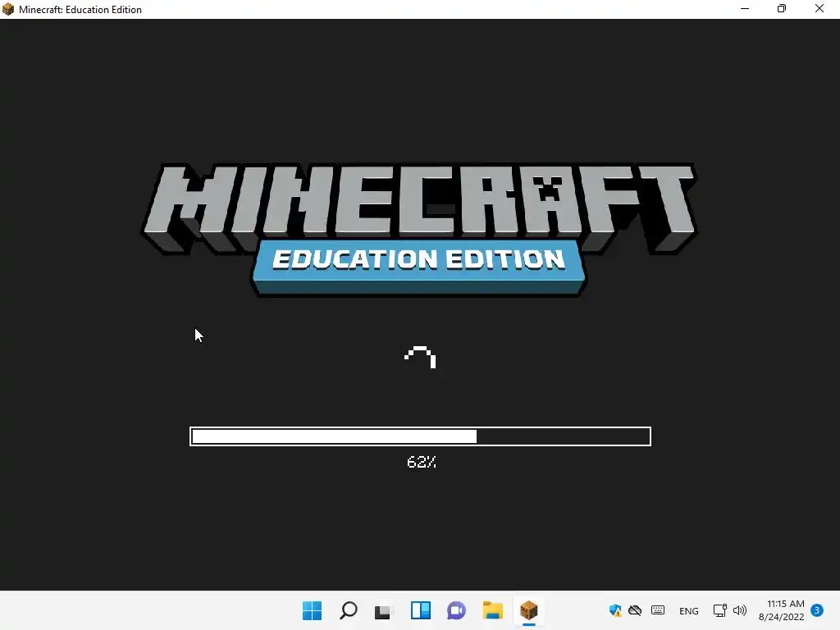Click the 62% loading text
This screenshot has width=840, height=630.
[422, 462]
